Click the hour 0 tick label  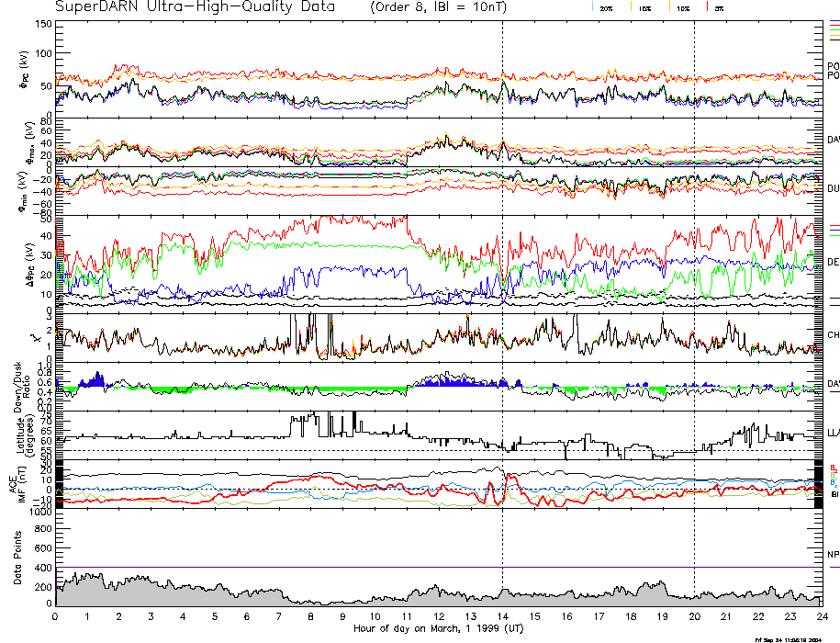(56, 616)
